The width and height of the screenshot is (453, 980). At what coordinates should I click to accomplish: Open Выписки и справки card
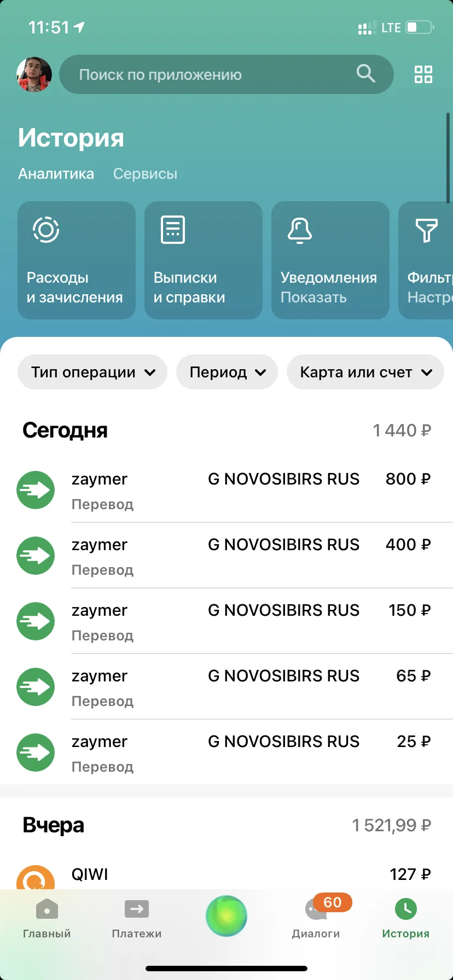pyautogui.click(x=204, y=260)
